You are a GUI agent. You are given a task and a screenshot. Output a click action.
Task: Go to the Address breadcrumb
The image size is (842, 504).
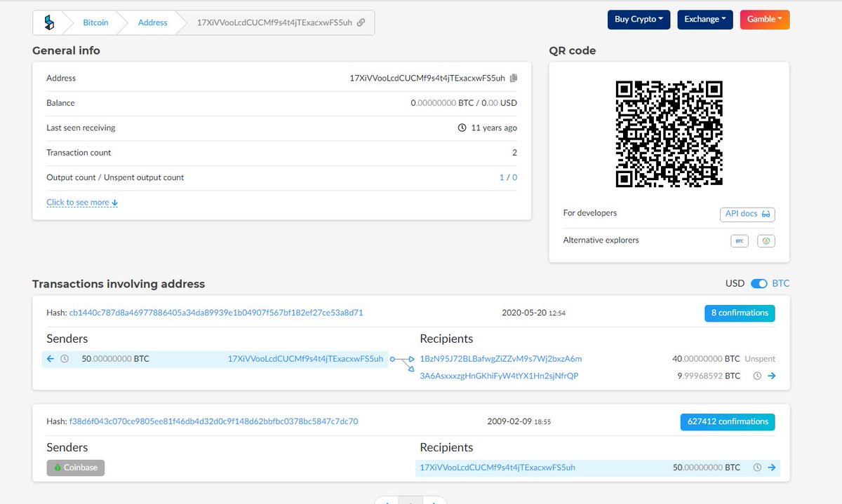(152, 22)
